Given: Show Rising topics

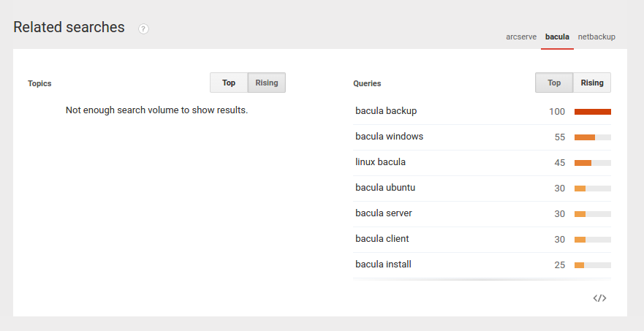Looking at the screenshot, I should (x=267, y=83).
